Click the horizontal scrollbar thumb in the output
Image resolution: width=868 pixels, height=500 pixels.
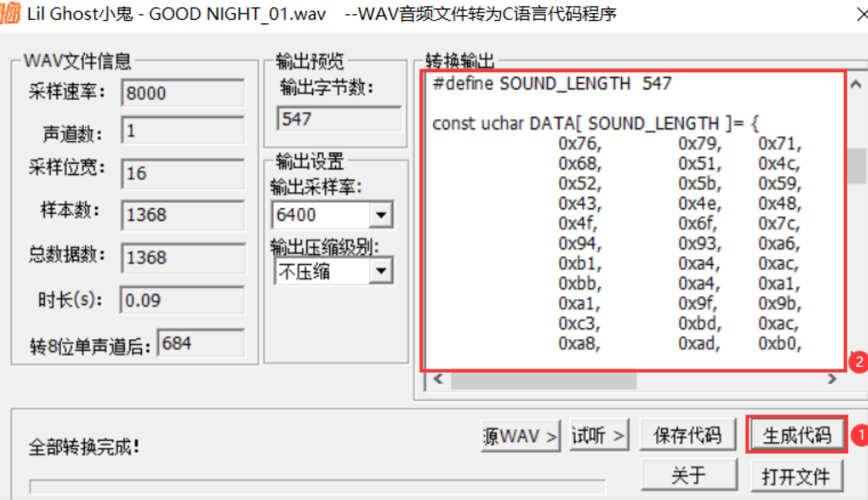pos(544,380)
